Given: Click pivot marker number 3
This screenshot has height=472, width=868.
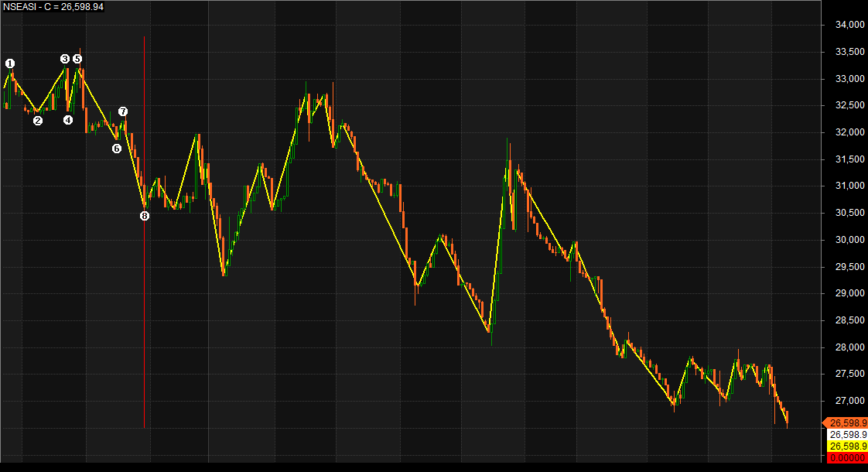Looking at the screenshot, I should pos(65,59).
